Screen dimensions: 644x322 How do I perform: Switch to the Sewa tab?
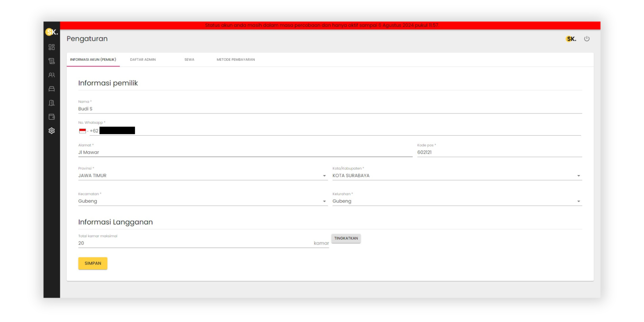[x=189, y=60]
